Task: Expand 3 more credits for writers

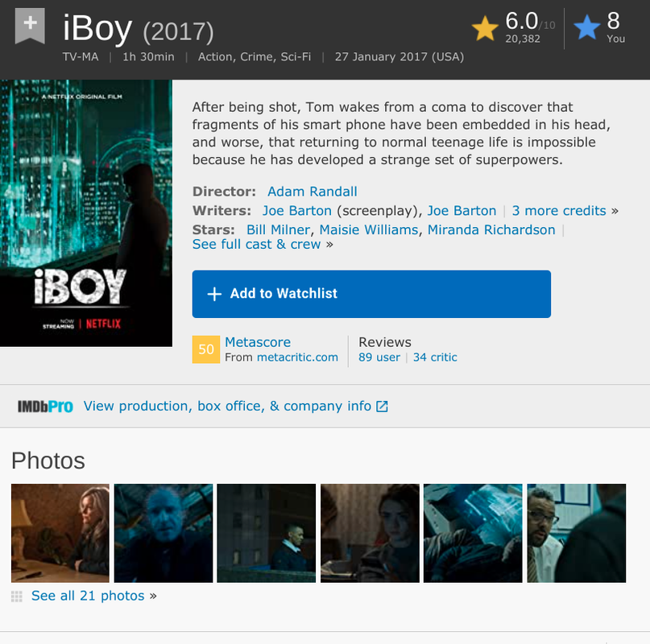Action: pos(559,211)
